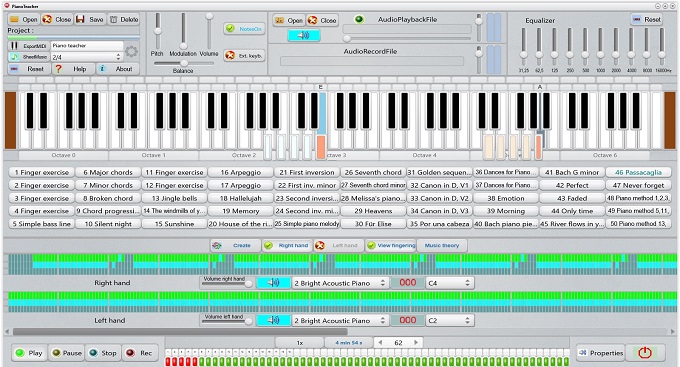This screenshot has width=680, height=367.
Task: Start recording with Rec
Action: [140, 353]
